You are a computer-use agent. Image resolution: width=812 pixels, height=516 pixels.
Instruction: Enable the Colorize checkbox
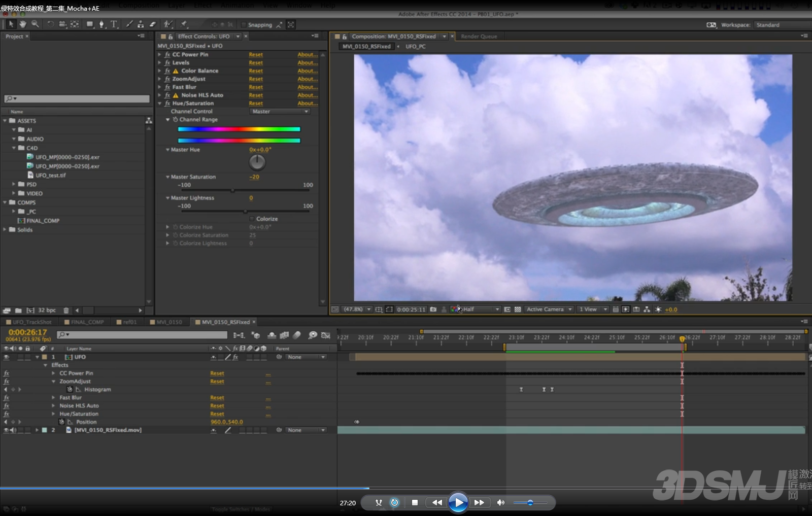coord(252,219)
